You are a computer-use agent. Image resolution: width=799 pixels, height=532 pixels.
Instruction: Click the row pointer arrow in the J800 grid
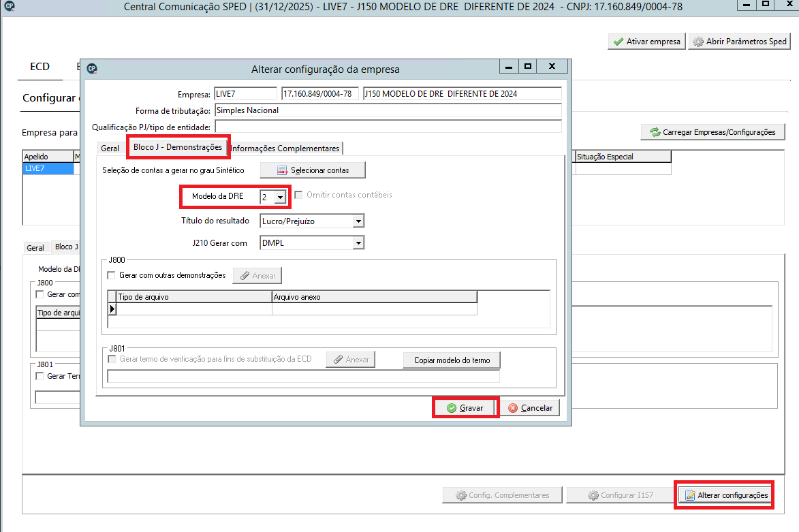click(112, 309)
